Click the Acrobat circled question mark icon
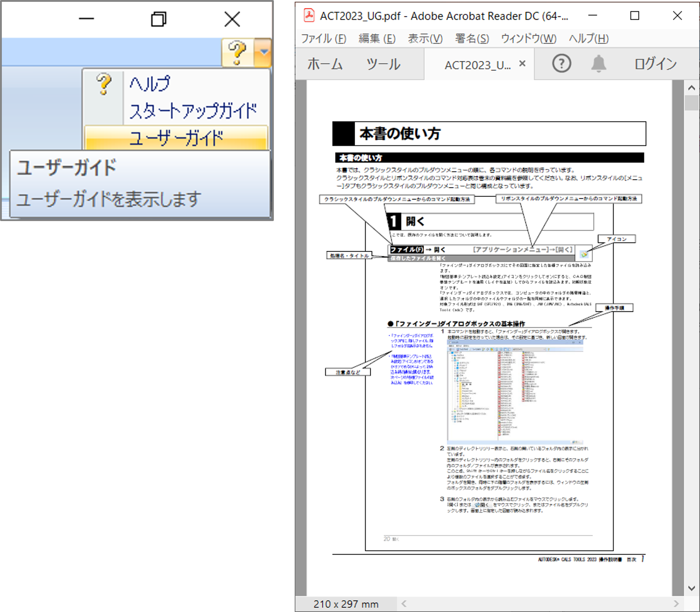This screenshot has height=612, width=700. 561,64
